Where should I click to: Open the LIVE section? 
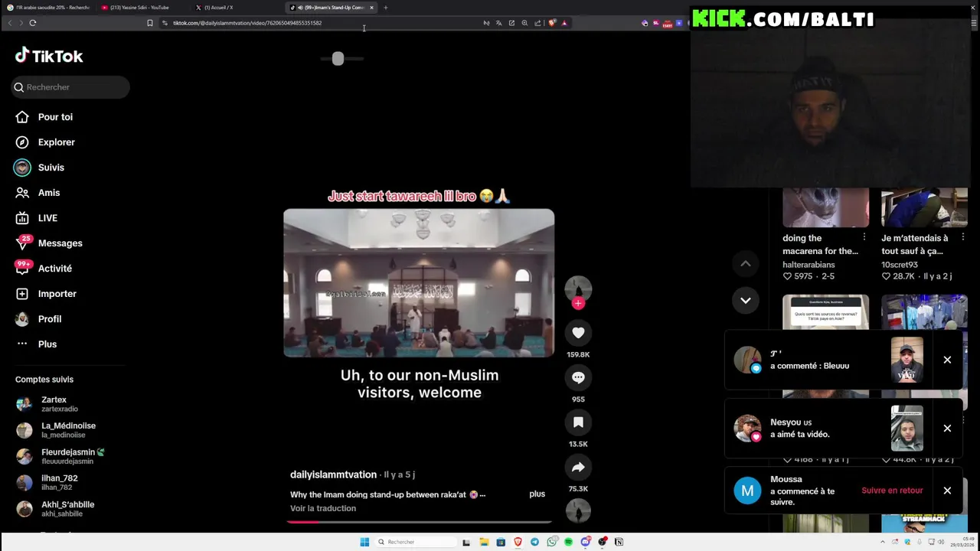[37, 218]
